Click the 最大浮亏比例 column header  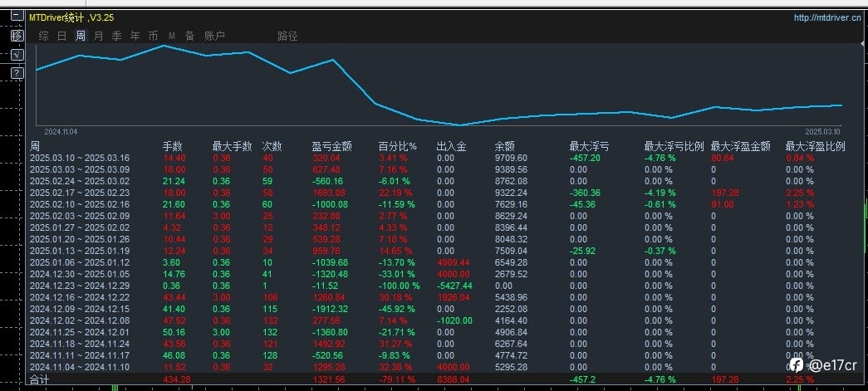(x=674, y=147)
